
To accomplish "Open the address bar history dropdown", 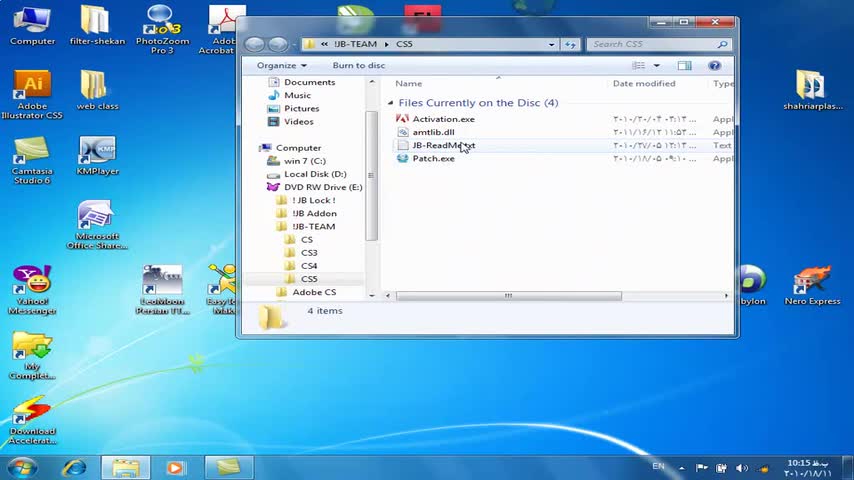I will [x=551, y=44].
